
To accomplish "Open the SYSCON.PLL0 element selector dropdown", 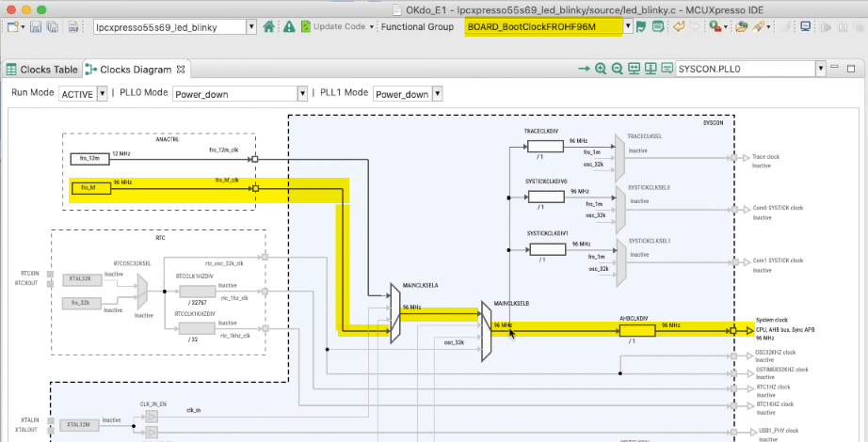I will (x=821, y=69).
